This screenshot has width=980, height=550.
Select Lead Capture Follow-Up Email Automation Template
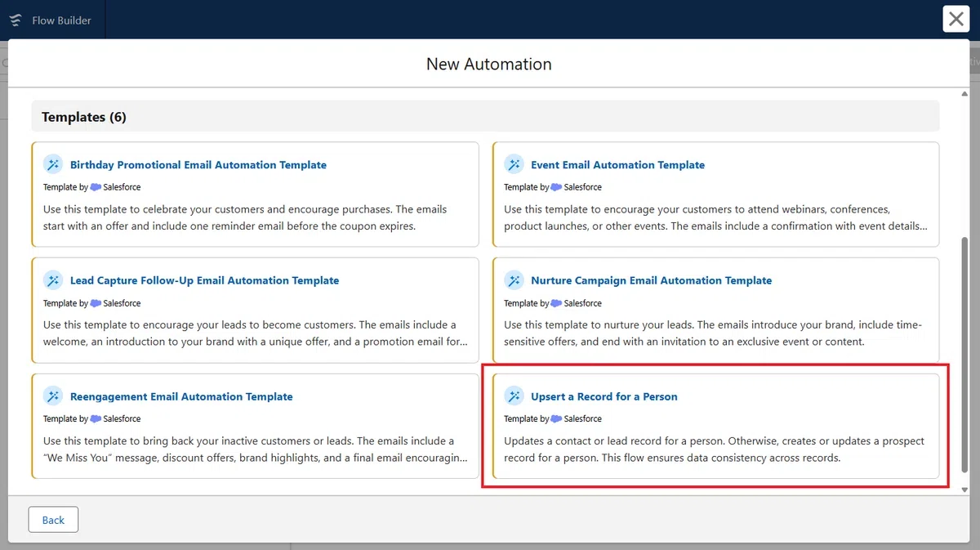(204, 280)
